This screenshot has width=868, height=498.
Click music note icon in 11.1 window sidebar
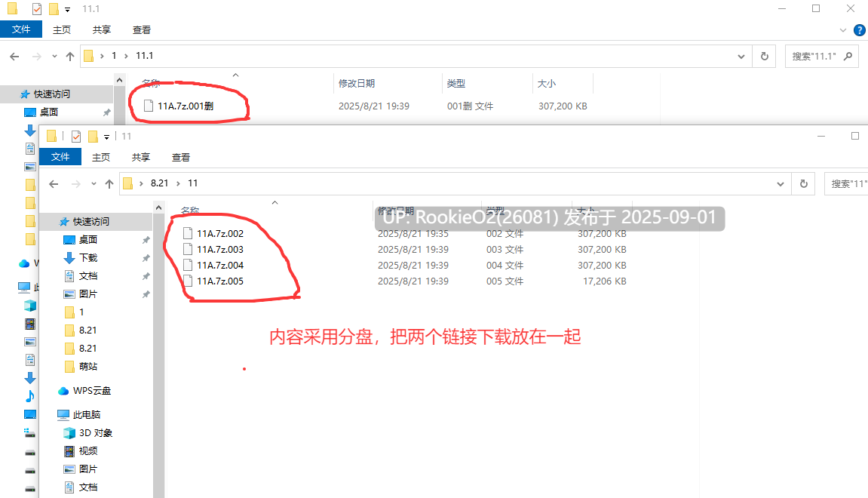[30, 396]
